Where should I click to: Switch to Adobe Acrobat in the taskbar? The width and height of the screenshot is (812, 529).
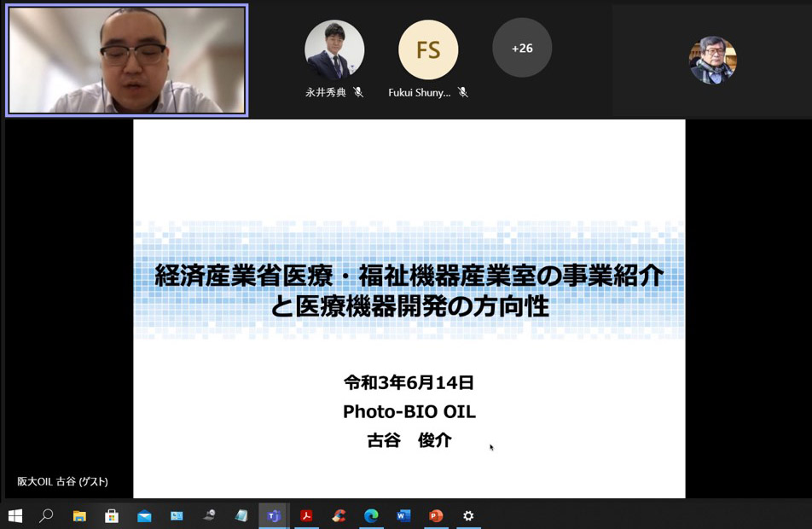[306, 515]
